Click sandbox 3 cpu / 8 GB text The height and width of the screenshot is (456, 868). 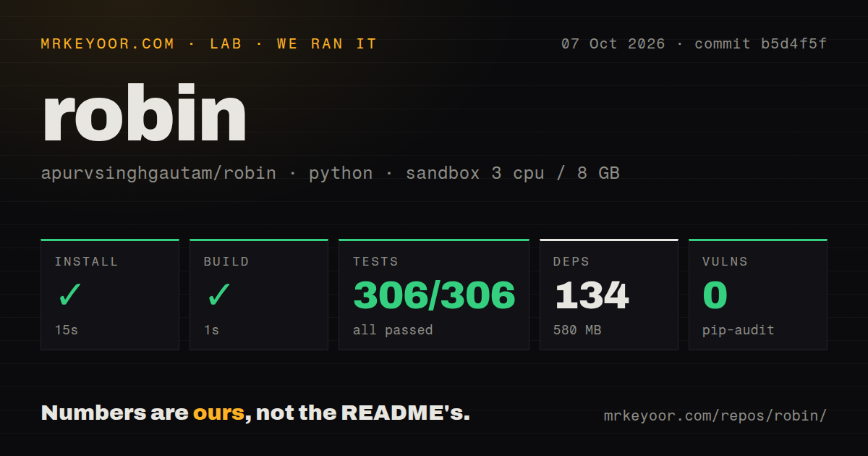pos(512,174)
